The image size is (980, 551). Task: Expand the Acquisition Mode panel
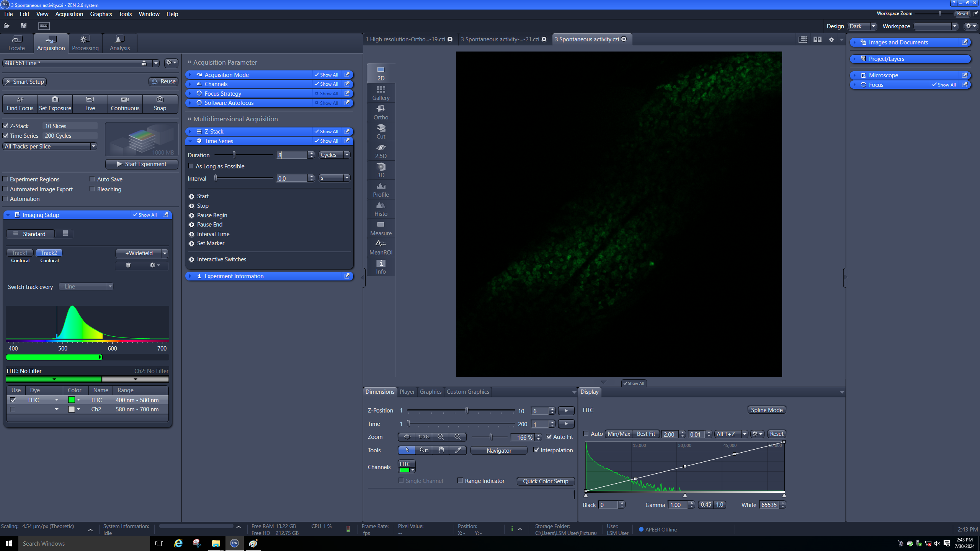coord(227,75)
